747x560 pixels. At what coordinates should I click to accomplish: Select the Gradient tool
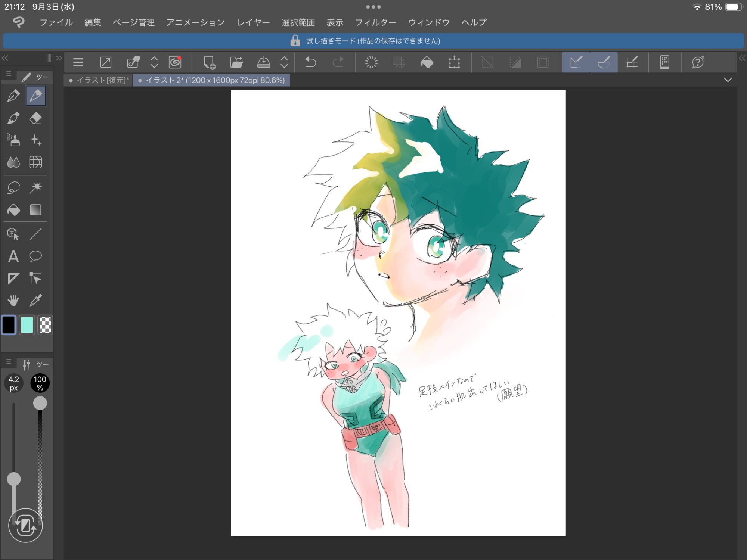(x=35, y=210)
